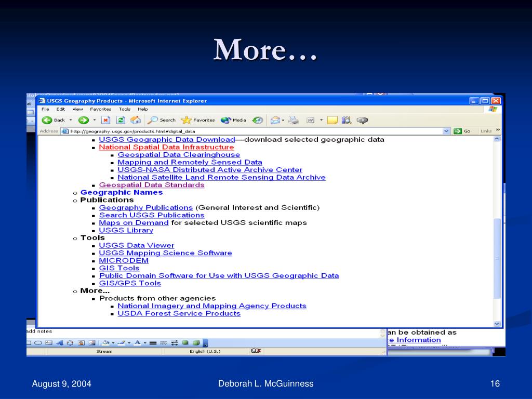Open the Search pane from the toolbar
Viewport: 532px width, 399px height.
pyautogui.click(x=161, y=120)
